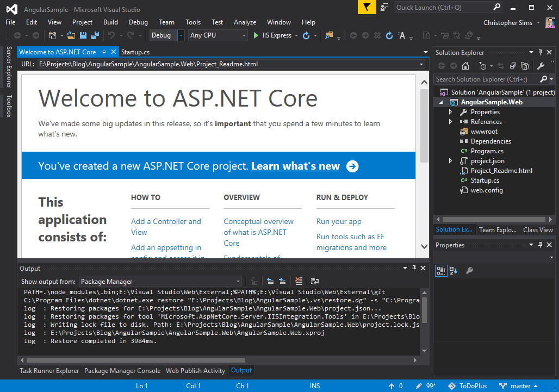This screenshot has width=559, height=392.
Task: Open the Quick Launch search box
Action: pos(446,7)
